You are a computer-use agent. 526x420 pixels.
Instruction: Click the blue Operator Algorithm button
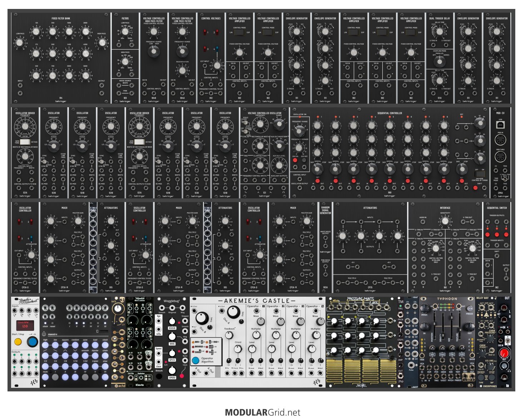[x=196, y=360]
